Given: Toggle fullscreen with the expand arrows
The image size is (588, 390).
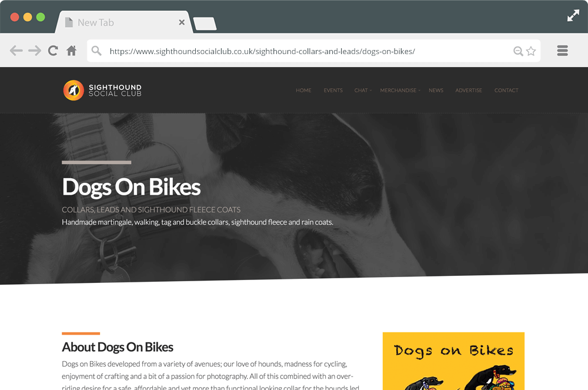Looking at the screenshot, I should click(x=573, y=15).
